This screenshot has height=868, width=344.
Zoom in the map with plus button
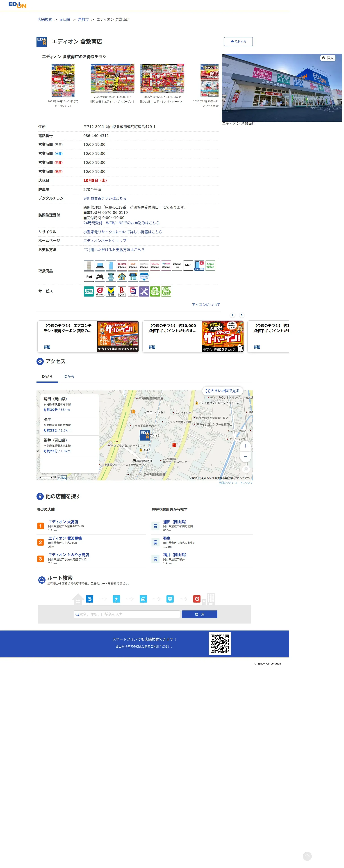click(x=246, y=446)
